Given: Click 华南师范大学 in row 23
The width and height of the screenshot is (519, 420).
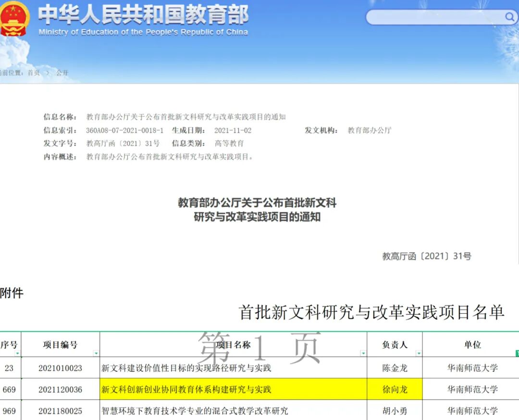Looking at the screenshot, I should [472, 368].
